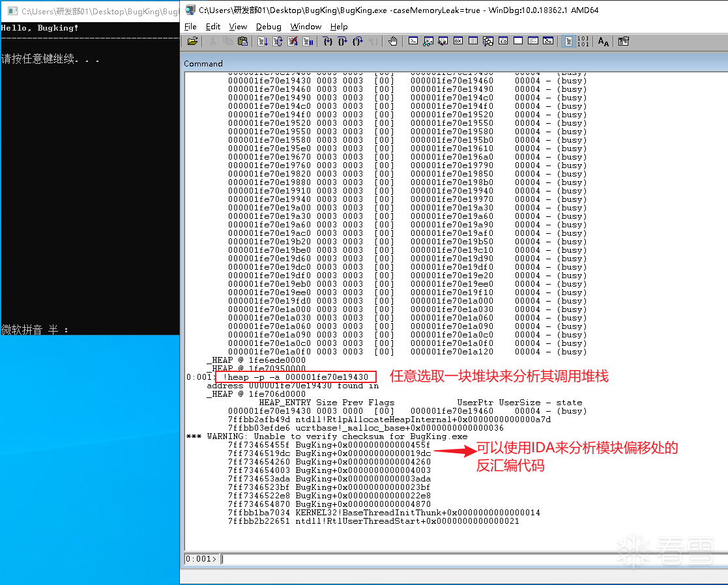Open the Registers window toolbar icon

tap(458, 41)
